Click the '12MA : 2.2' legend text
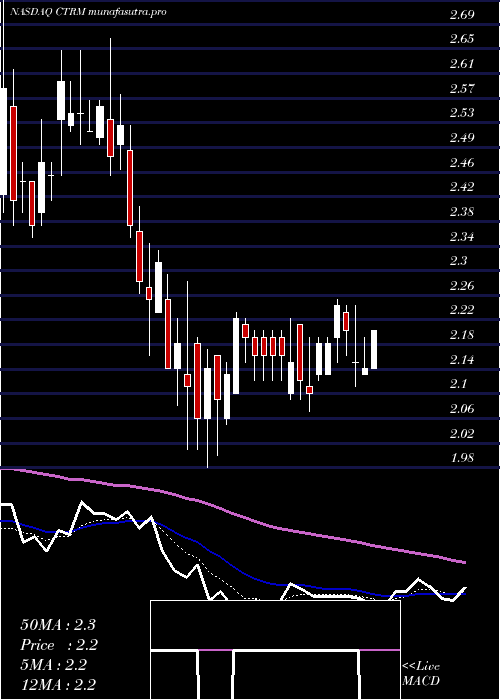Image resolution: width=500 pixels, height=700 pixels. (x=58, y=685)
